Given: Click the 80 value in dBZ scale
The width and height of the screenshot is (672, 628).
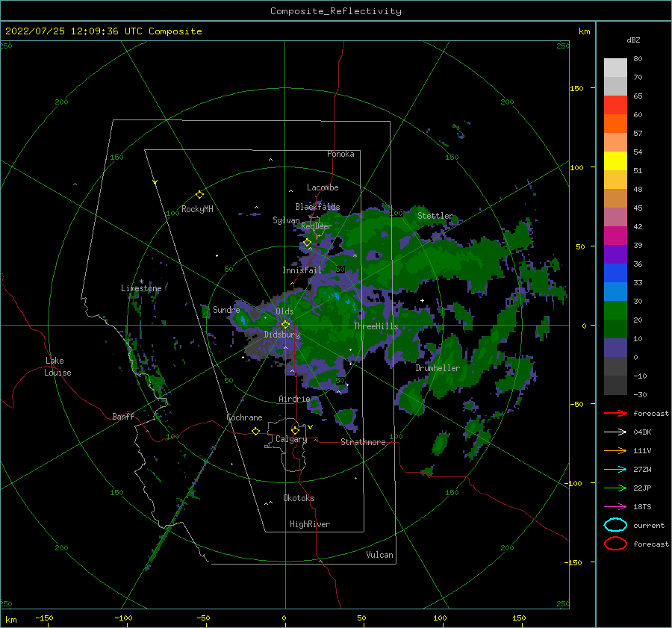Looking at the screenshot, I should click(x=638, y=59).
